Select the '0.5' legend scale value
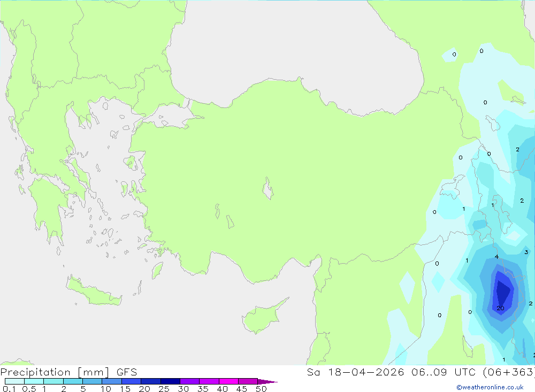Screen dimensions: 535x392 tap(29, 389)
